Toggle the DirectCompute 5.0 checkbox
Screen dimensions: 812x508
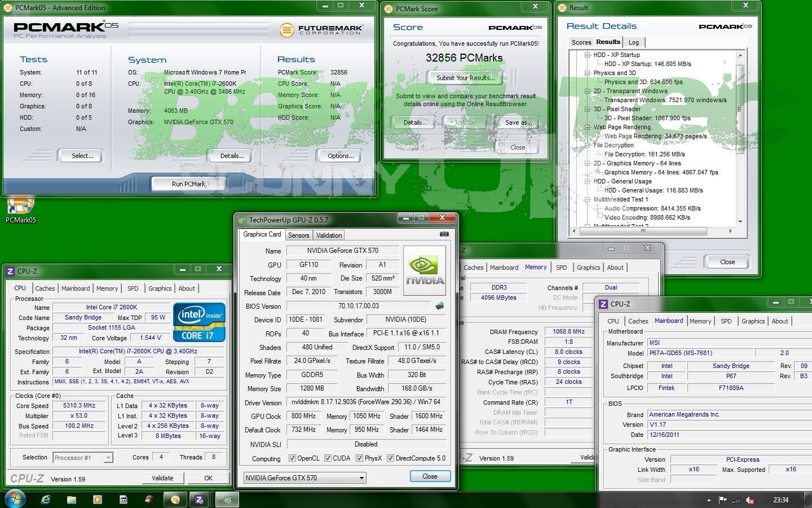[x=390, y=458]
